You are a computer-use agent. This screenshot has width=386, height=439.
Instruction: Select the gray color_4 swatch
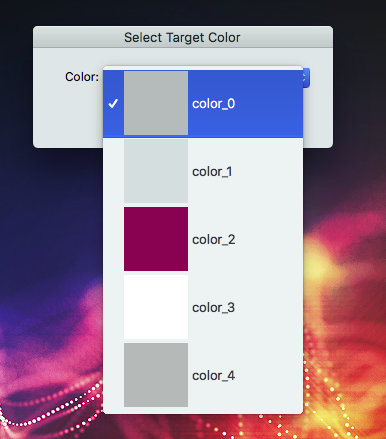coord(156,375)
